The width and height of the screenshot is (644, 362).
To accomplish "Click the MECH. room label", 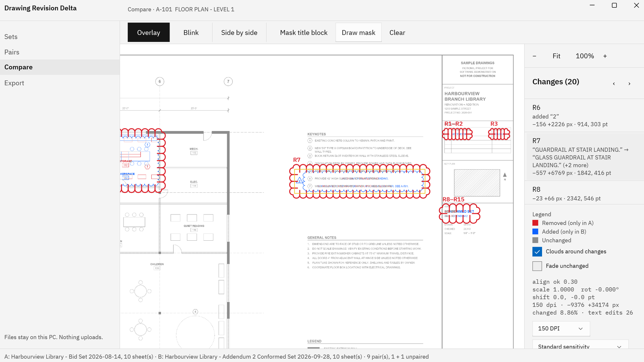I will 194,149.
